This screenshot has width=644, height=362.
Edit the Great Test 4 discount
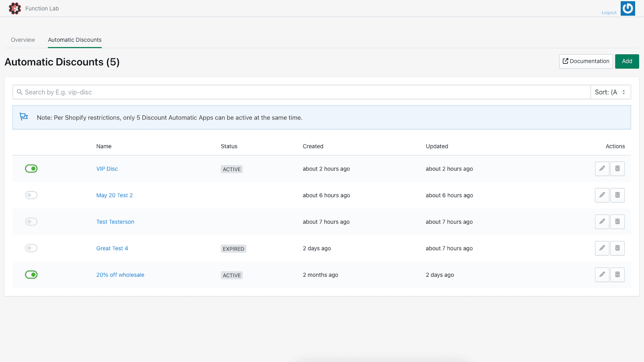point(602,249)
